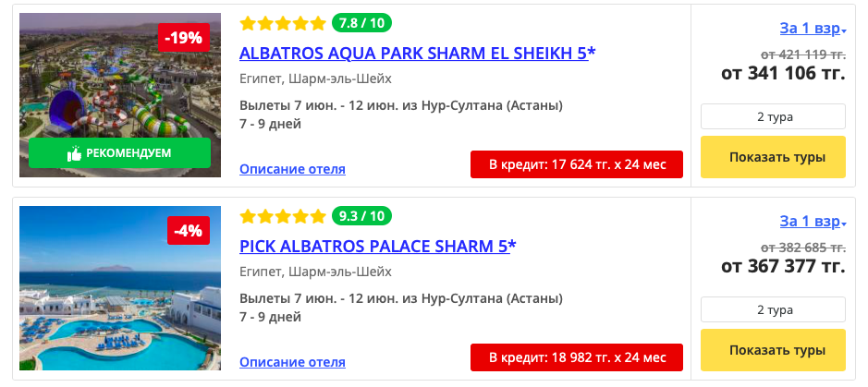The height and width of the screenshot is (387, 868).
Task: Open Albatros Aqua Park hotel photo
Action: coord(120,95)
